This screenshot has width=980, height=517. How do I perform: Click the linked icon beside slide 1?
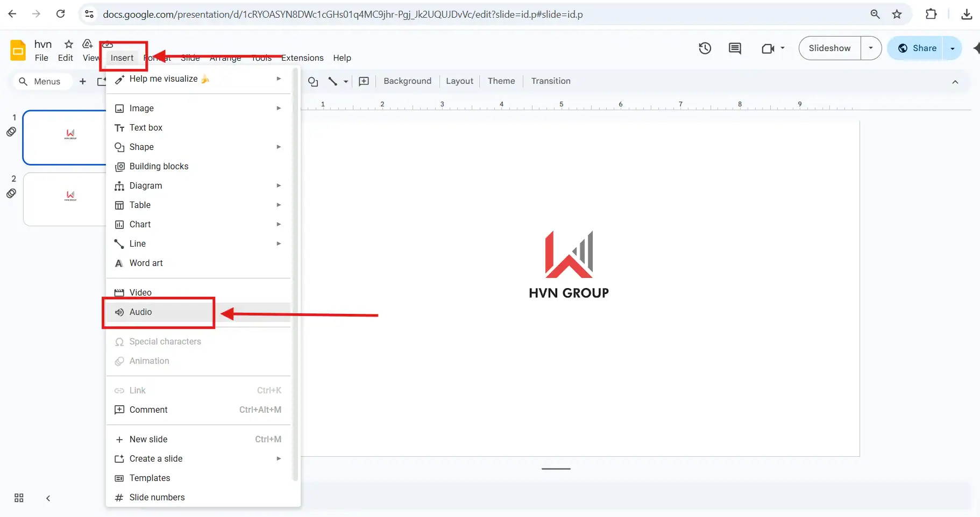pyautogui.click(x=11, y=132)
